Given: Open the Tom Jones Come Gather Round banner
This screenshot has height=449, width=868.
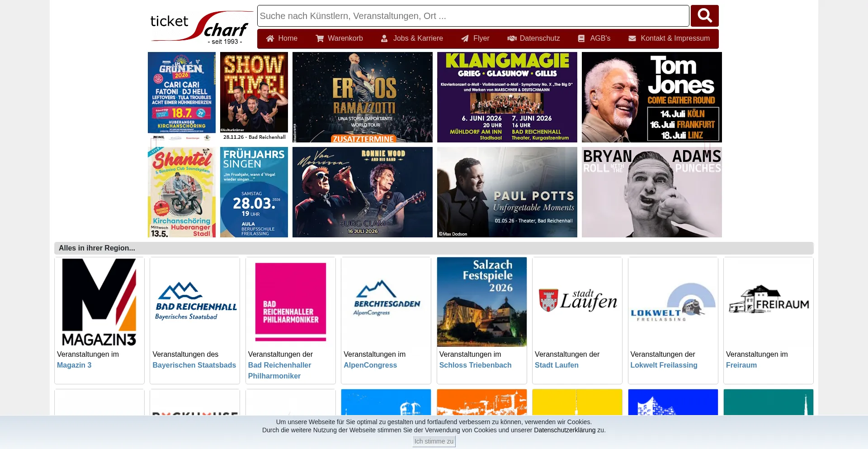Looking at the screenshot, I should 652,97.
